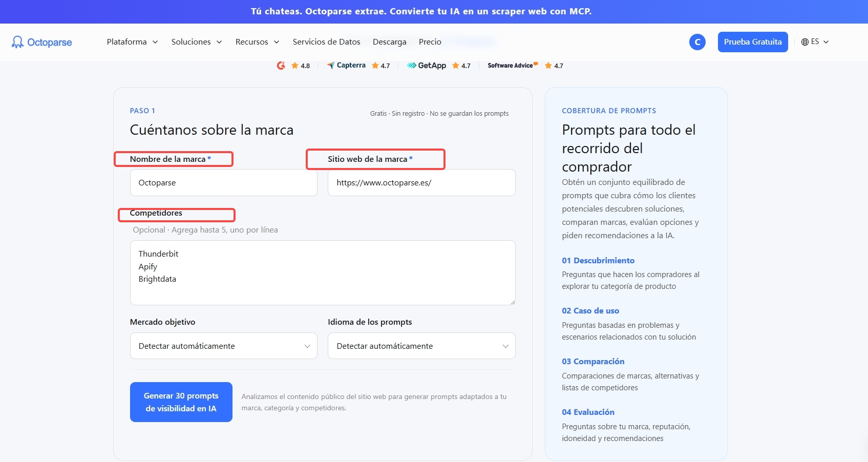Go to Servicios de Datos

point(326,42)
